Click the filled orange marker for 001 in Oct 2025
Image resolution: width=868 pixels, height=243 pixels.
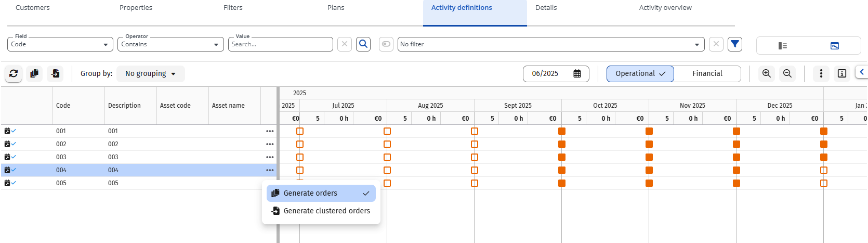(x=561, y=131)
